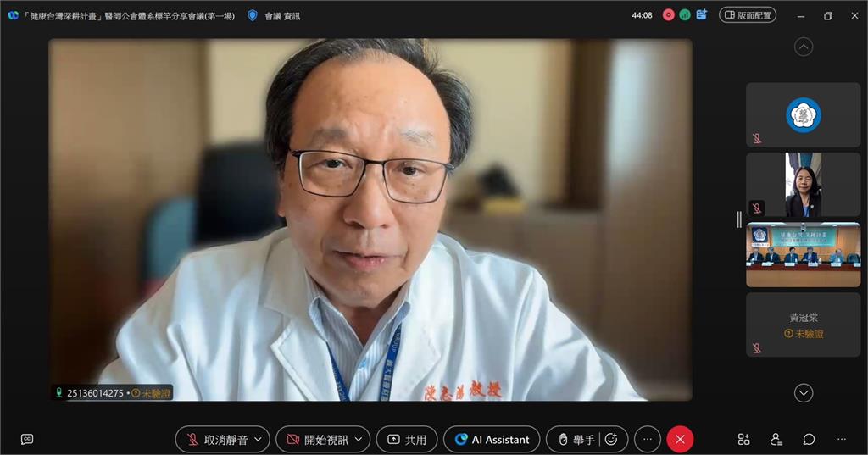The width and height of the screenshot is (868, 455).
Task: Select the 黃冠棠 participant tile
Action: pos(804,325)
